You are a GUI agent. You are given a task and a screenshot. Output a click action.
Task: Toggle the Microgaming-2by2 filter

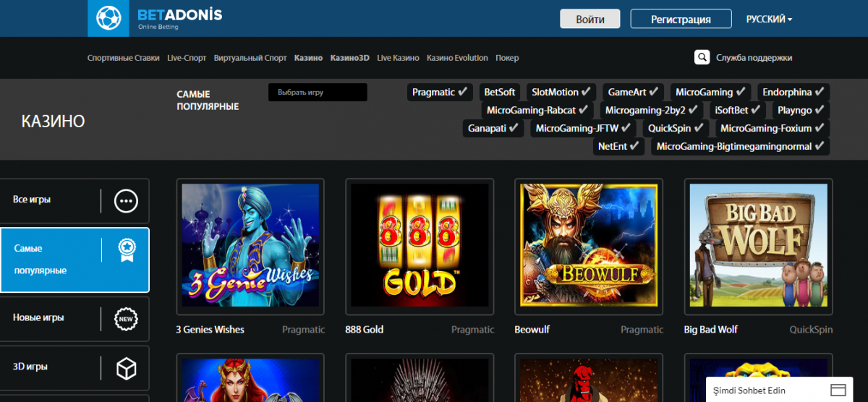tap(651, 111)
